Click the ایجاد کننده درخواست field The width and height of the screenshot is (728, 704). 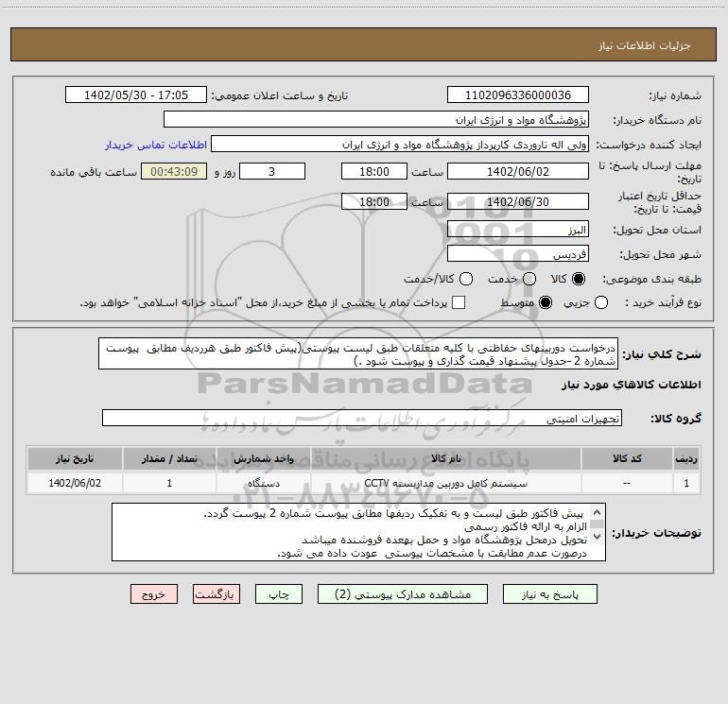coord(400,145)
